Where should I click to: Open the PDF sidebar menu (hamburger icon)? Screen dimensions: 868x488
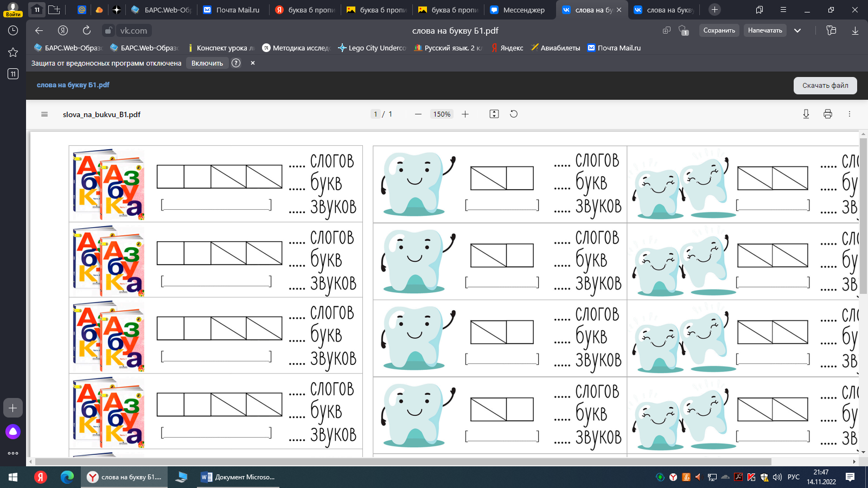coord(44,114)
